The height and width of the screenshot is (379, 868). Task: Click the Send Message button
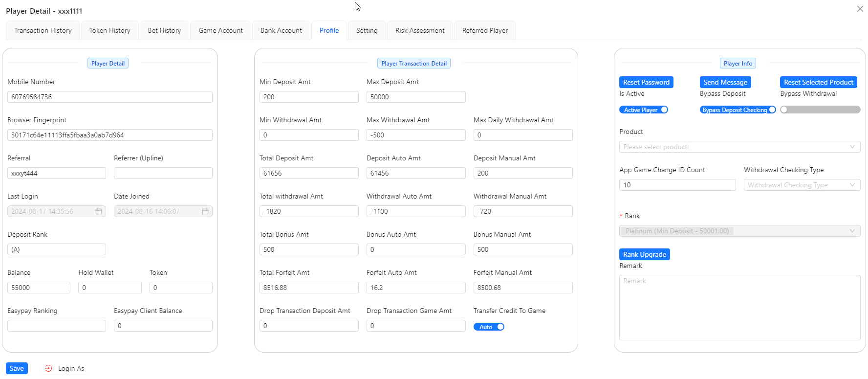tap(725, 82)
